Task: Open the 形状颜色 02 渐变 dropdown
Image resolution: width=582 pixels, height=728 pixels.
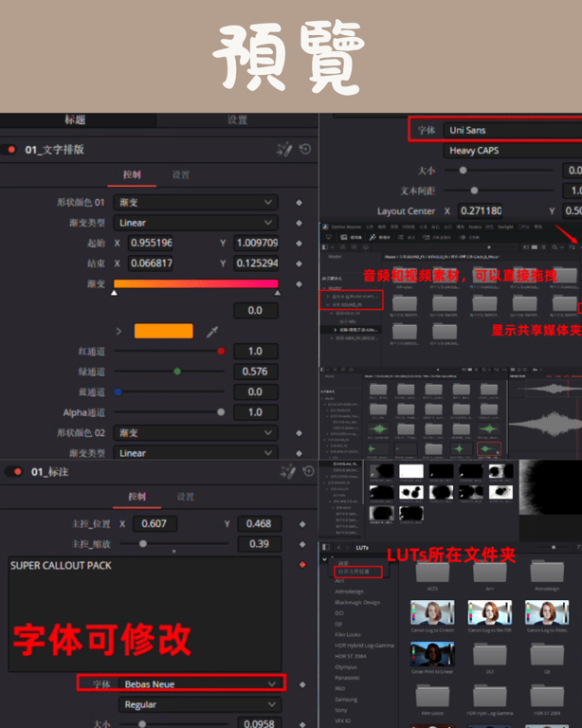Action: point(196,432)
